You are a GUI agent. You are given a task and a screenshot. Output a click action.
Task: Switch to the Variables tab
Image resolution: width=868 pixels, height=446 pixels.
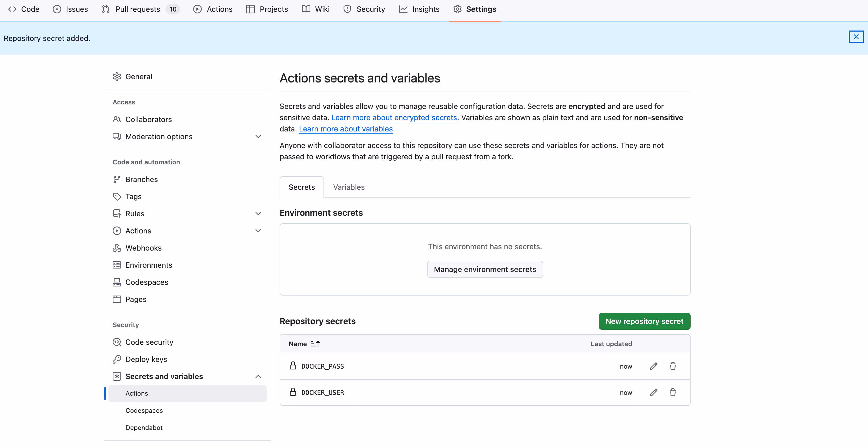click(x=349, y=187)
